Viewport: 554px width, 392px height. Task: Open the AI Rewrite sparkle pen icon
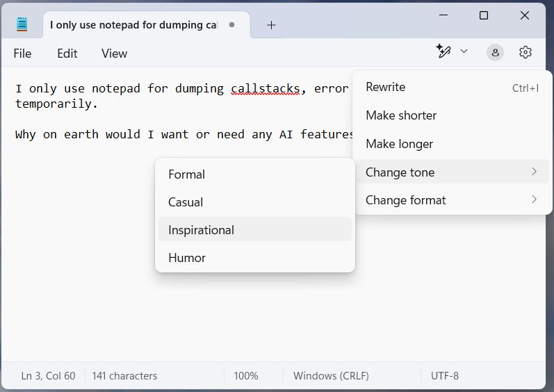(443, 51)
